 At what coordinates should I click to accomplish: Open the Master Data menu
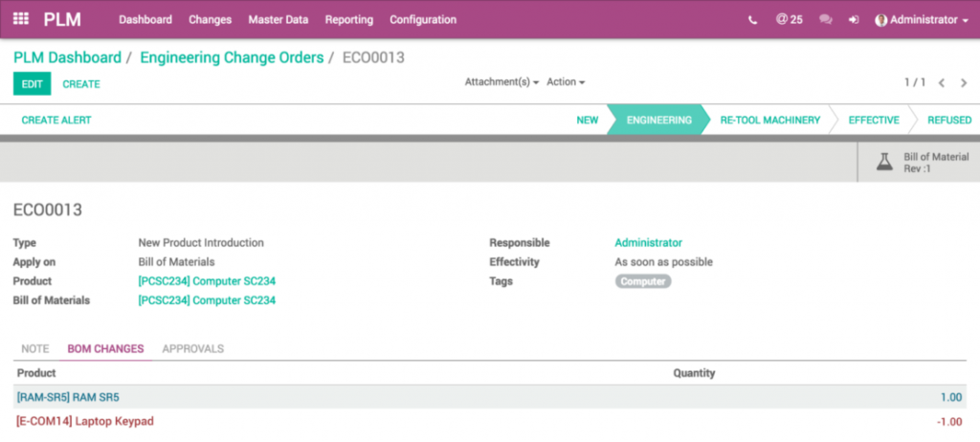click(278, 19)
